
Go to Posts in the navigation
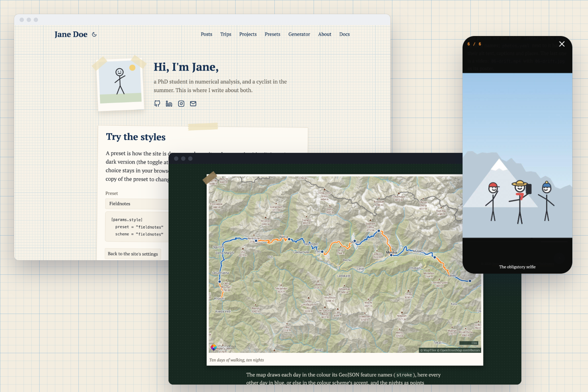tap(207, 34)
